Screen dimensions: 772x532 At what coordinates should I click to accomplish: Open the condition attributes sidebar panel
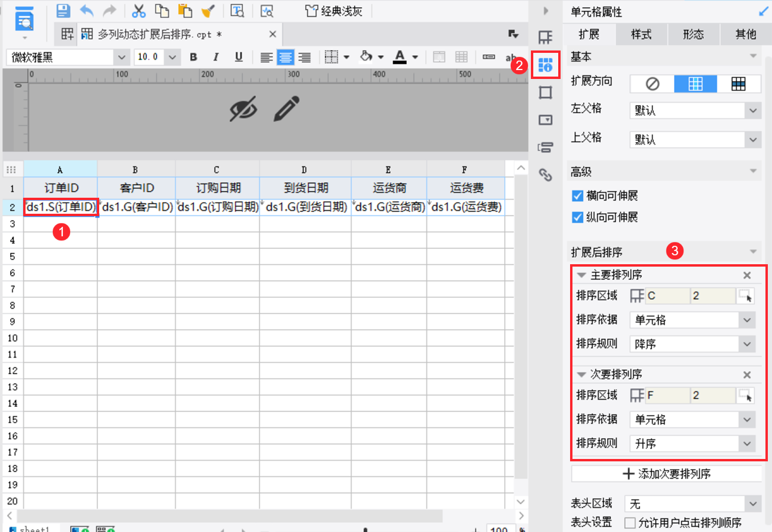pyautogui.click(x=546, y=147)
